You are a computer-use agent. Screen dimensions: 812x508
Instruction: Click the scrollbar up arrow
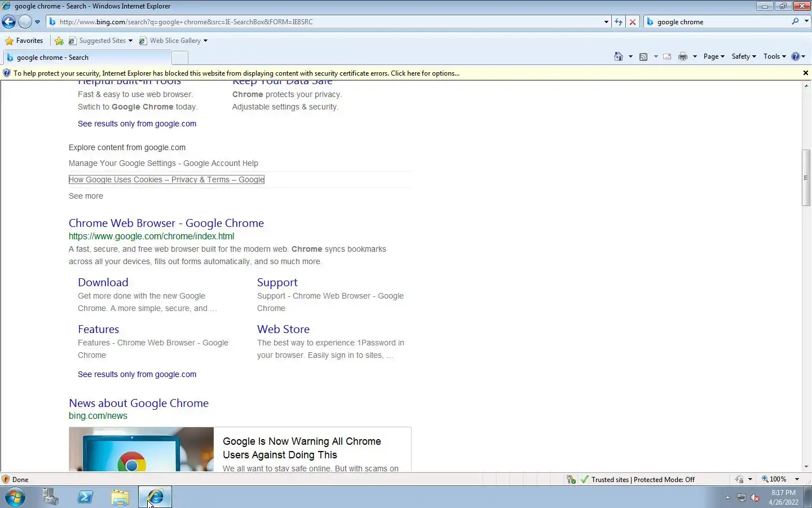806,86
